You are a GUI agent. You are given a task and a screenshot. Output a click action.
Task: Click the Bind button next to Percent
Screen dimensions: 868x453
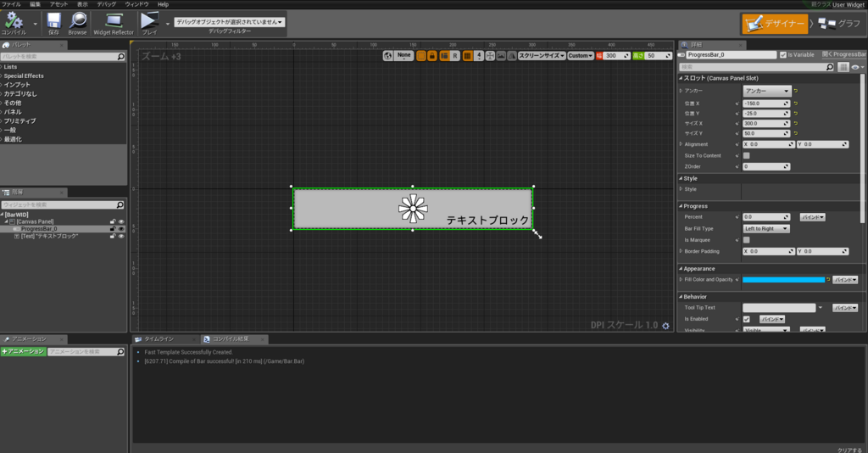coord(812,217)
